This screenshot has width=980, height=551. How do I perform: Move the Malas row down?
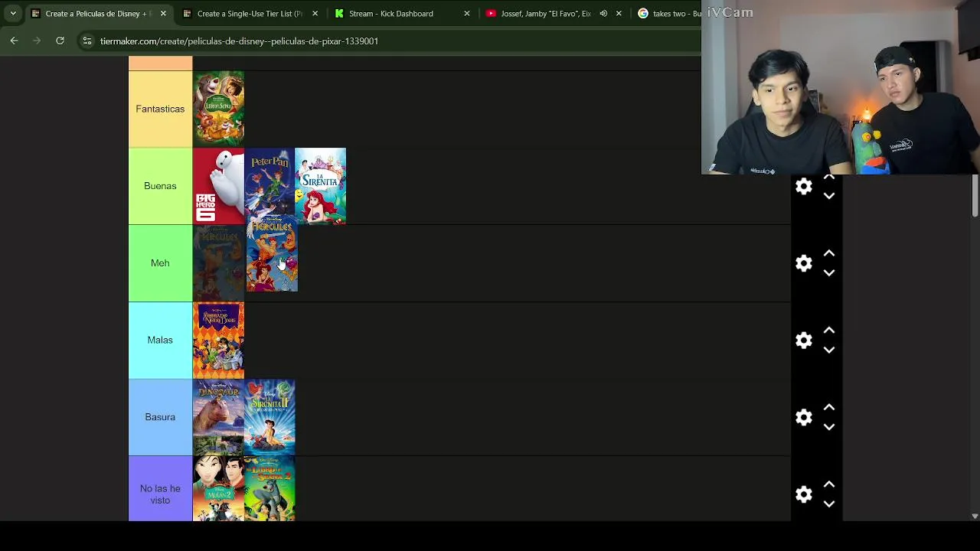[x=828, y=350]
